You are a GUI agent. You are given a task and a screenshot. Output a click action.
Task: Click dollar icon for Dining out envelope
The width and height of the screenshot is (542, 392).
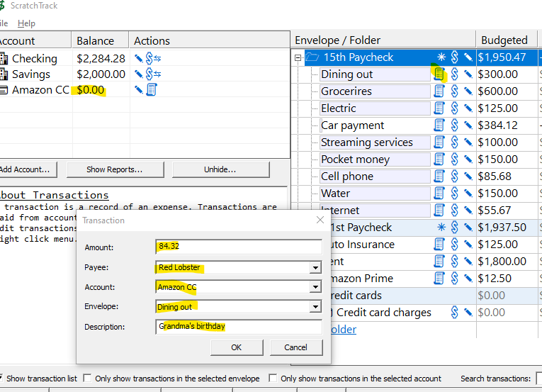click(x=455, y=74)
